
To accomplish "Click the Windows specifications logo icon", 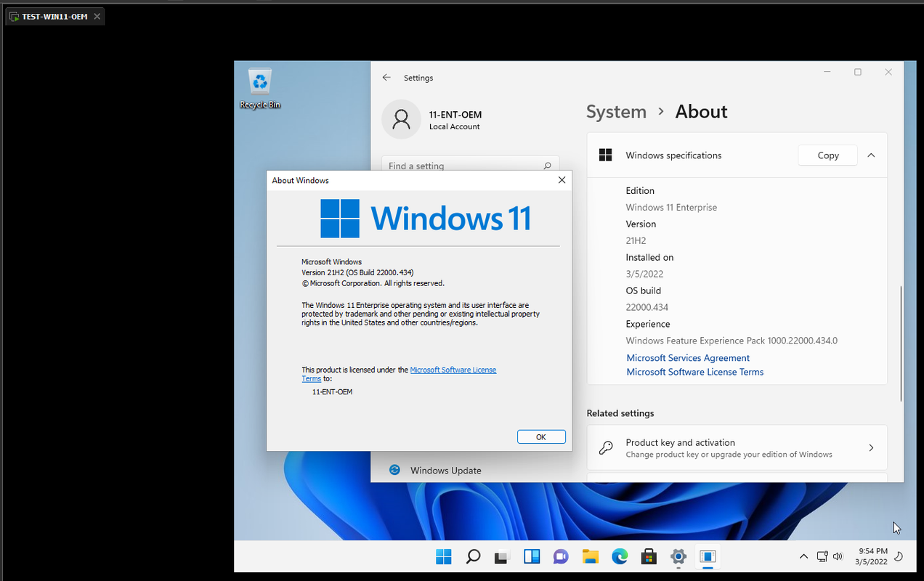I will [606, 155].
